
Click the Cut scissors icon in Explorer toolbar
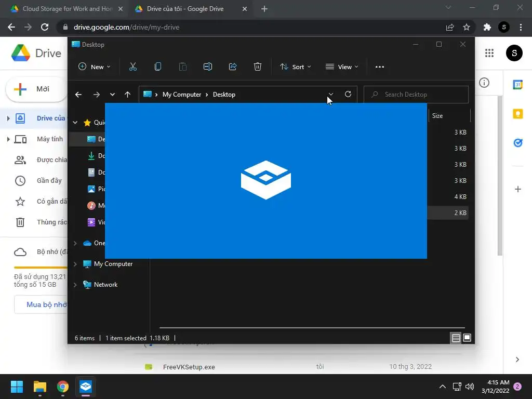132,66
